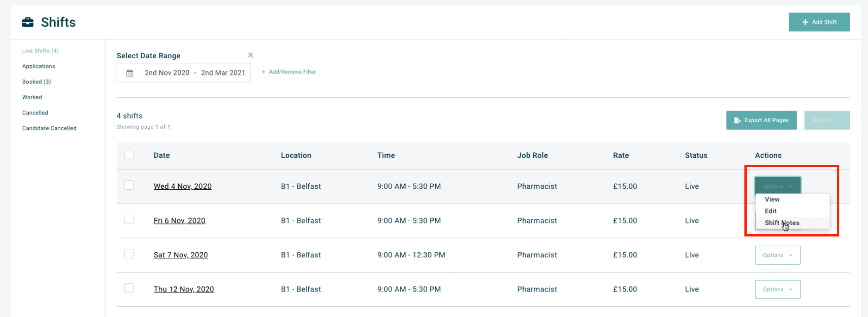Tick the Thu 12 Nov shift checkbox

pos(129,288)
